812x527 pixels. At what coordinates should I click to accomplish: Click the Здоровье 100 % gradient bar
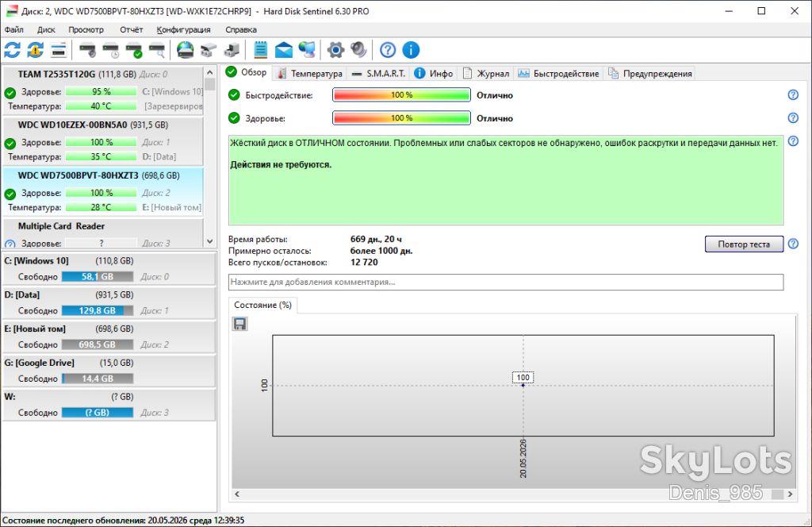point(401,118)
